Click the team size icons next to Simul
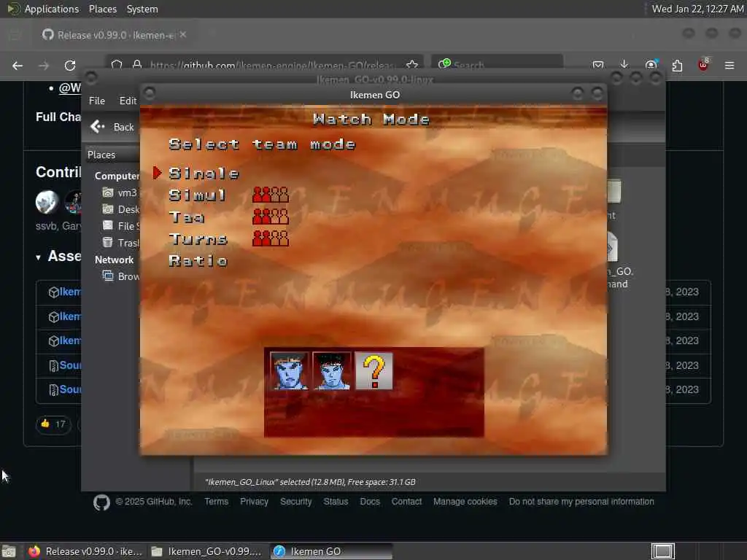Image resolution: width=747 pixels, height=560 pixels. tap(271, 194)
